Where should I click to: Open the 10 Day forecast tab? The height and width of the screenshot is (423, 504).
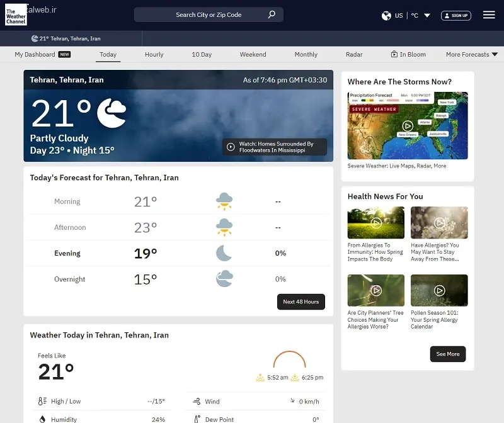coord(202,54)
